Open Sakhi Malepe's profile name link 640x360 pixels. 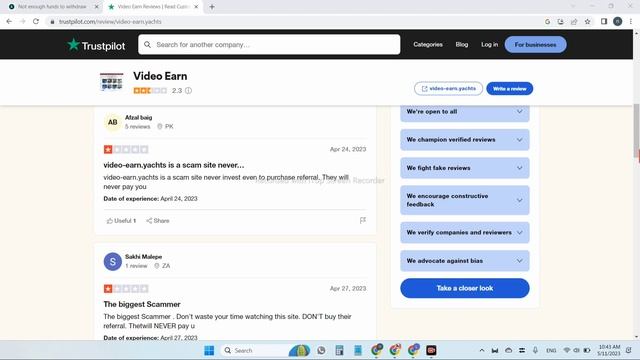143,257
